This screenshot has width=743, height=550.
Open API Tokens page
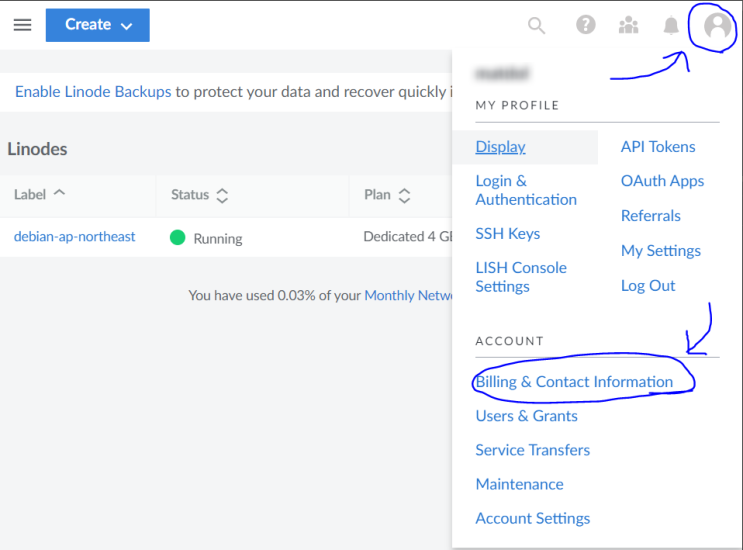(x=658, y=147)
